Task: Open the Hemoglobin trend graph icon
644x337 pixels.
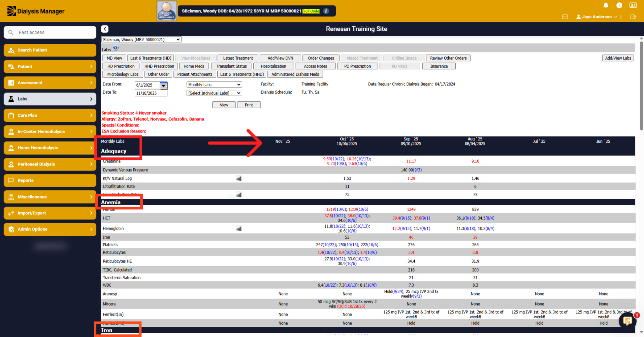Action: point(239,228)
